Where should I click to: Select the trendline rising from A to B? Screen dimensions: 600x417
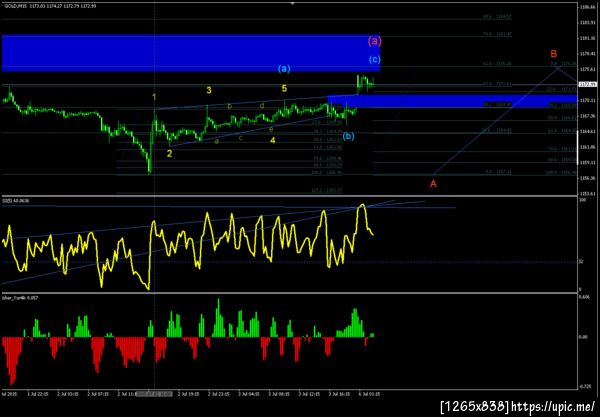coord(496,121)
